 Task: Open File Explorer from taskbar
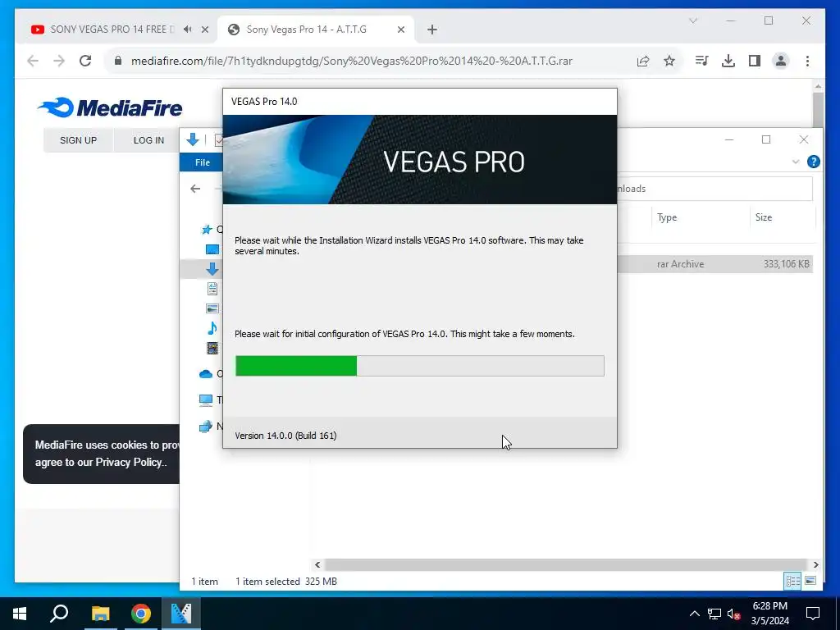point(100,614)
